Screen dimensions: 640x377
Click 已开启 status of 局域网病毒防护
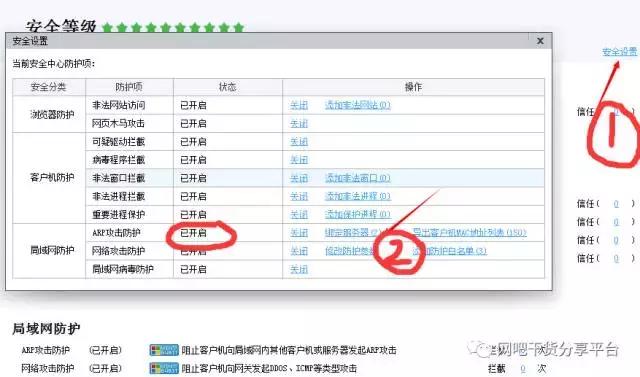click(193, 270)
